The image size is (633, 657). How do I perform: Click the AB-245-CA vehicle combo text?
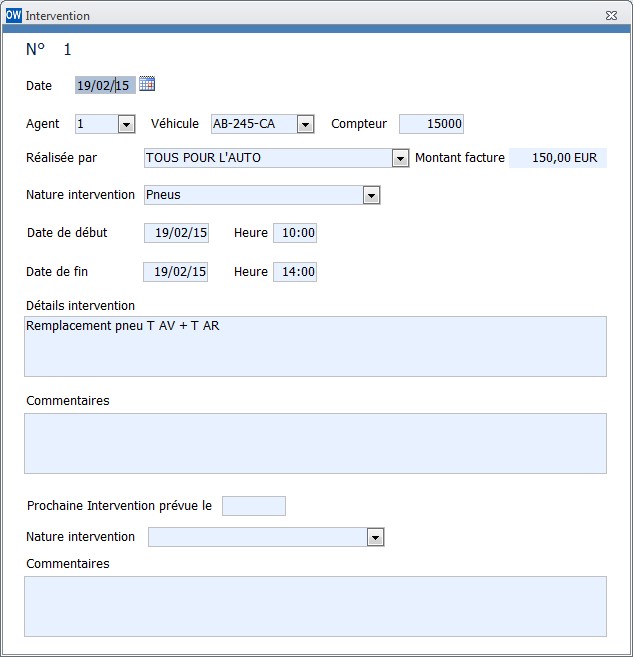pyautogui.click(x=244, y=124)
